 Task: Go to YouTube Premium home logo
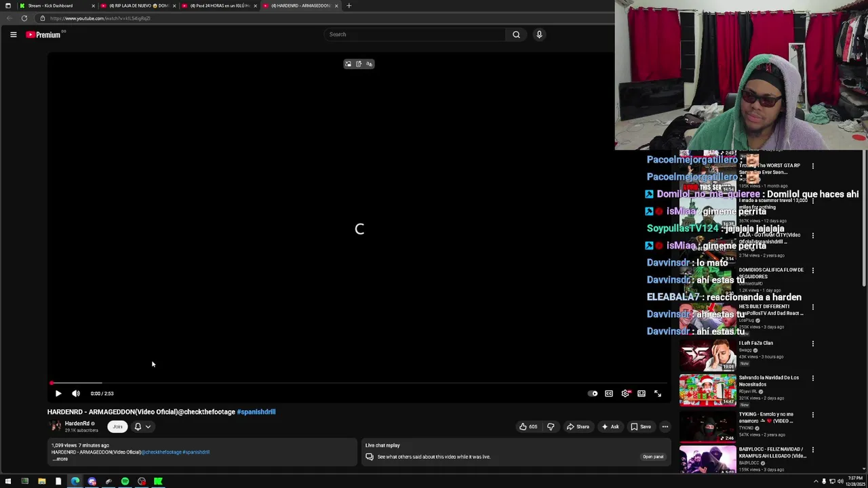click(x=44, y=35)
